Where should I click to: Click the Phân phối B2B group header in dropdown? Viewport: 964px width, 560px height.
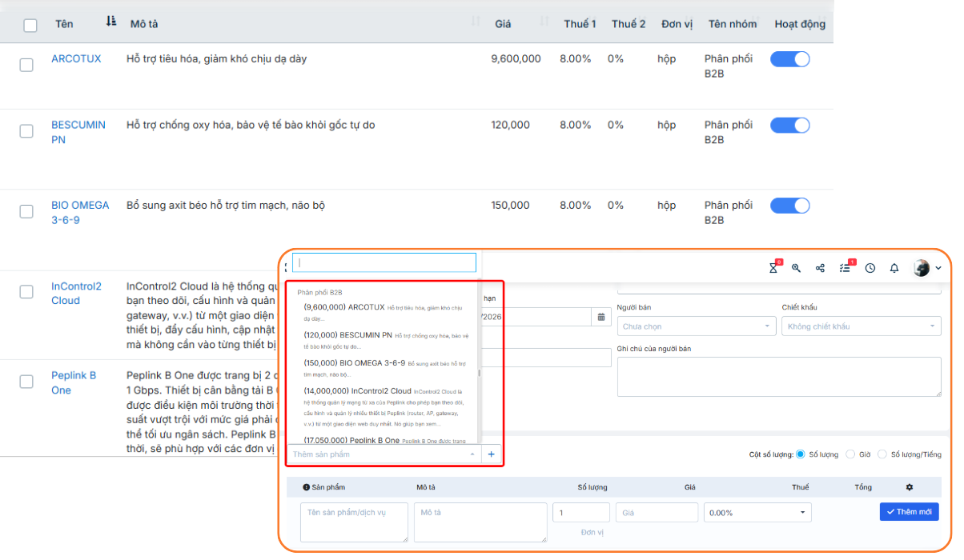[x=319, y=293]
